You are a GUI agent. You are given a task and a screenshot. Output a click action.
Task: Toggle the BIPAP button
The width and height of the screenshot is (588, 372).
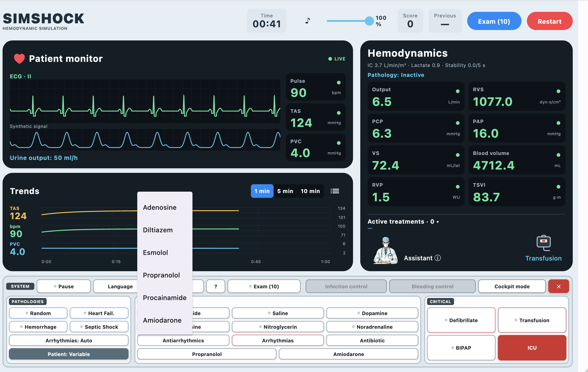point(461,348)
